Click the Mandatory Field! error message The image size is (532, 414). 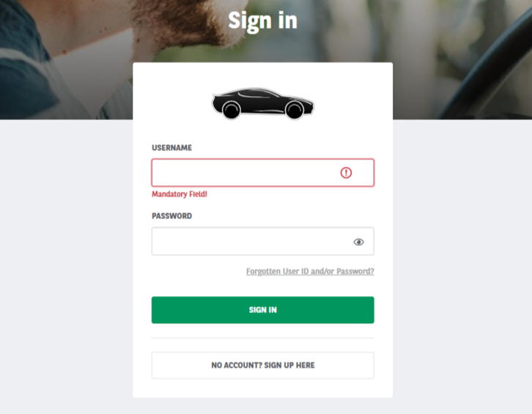pos(180,194)
